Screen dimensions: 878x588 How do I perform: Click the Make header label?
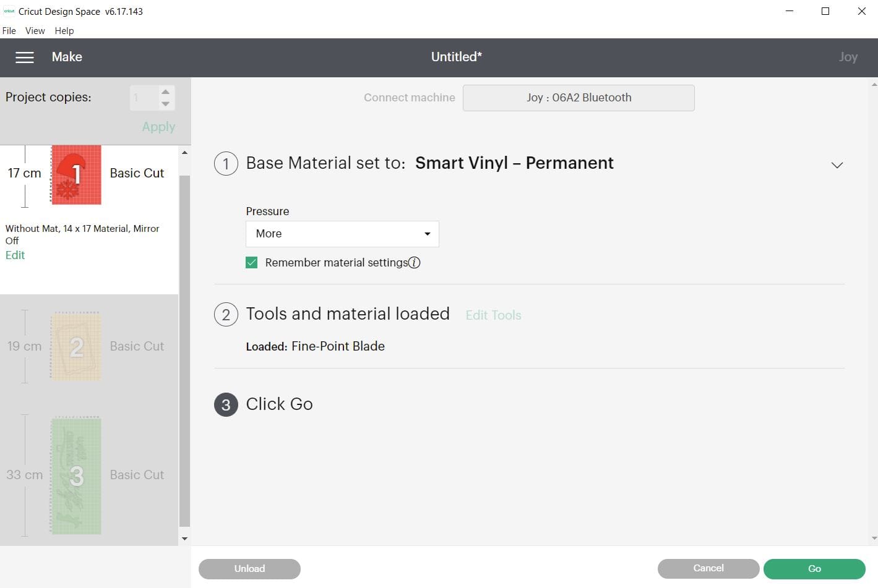[67, 57]
